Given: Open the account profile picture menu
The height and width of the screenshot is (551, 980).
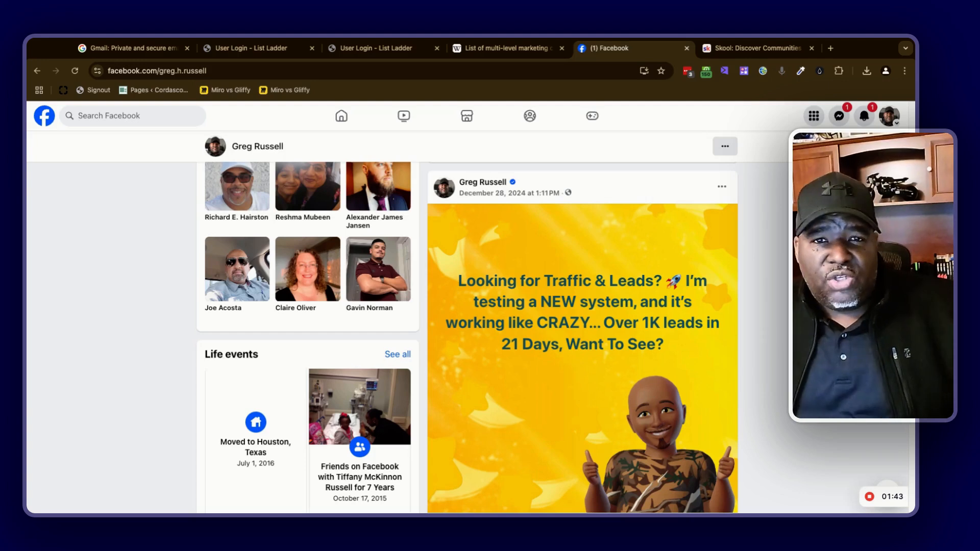Looking at the screenshot, I should click(889, 116).
